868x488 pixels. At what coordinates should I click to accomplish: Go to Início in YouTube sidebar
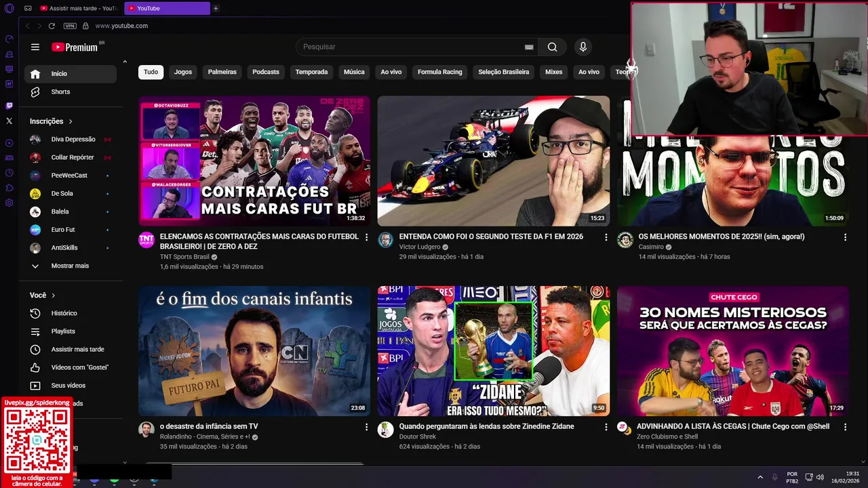[x=71, y=74]
